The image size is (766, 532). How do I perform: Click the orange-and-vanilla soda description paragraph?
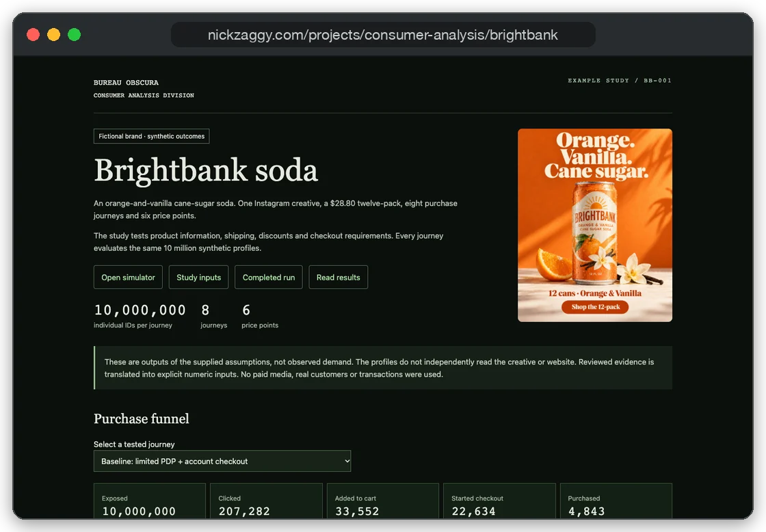click(x=276, y=209)
